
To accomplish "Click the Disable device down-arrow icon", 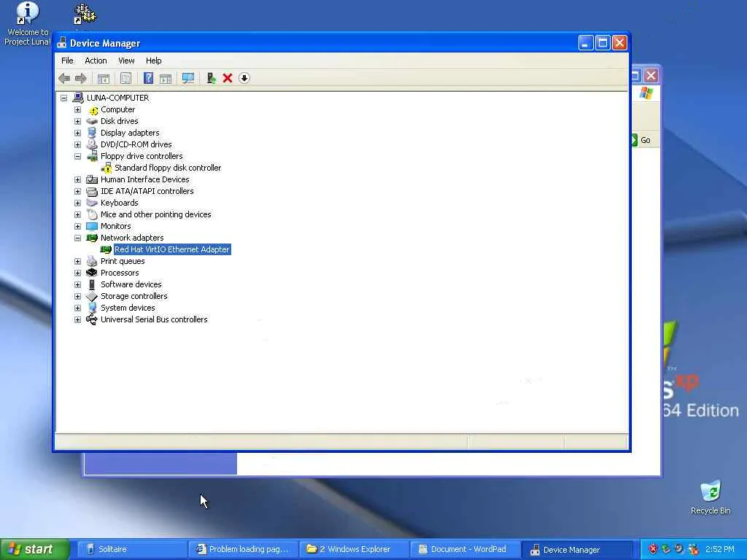I will pos(244,78).
